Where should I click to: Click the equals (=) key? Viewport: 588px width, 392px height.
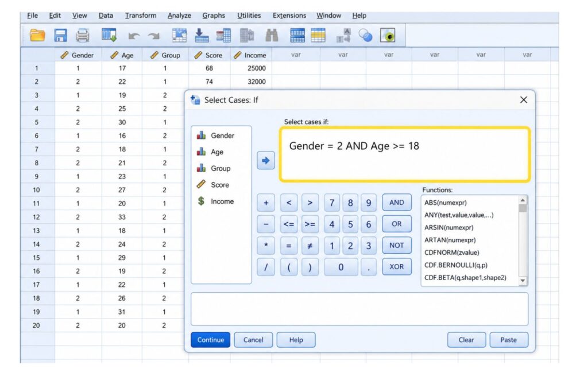289,246
